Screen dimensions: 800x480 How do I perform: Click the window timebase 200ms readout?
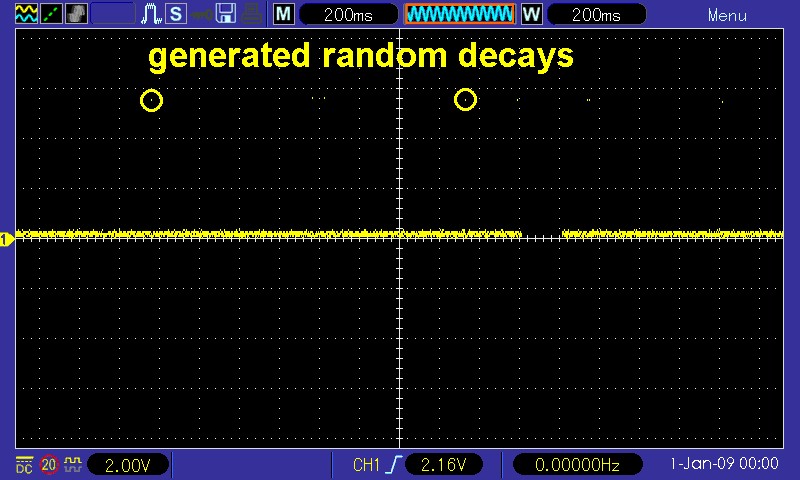click(596, 14)
